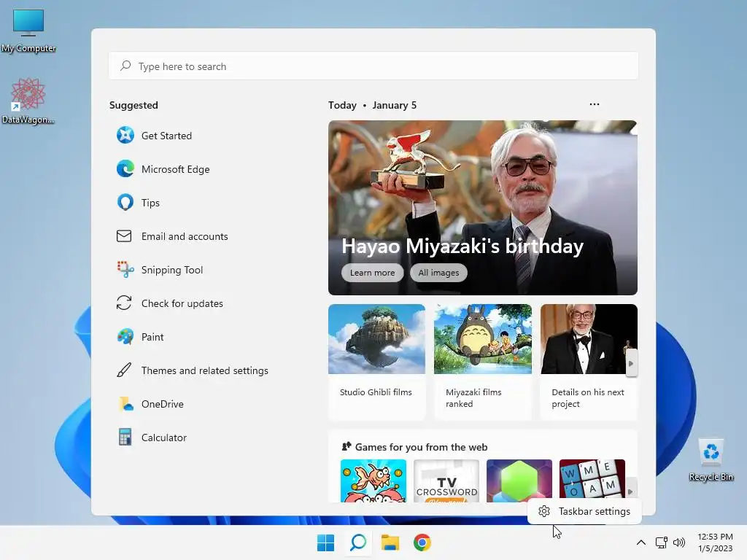The width and height of the screenshot is (747, 560).
Task: Click the Suggested section heading
Action: (133, 105)
